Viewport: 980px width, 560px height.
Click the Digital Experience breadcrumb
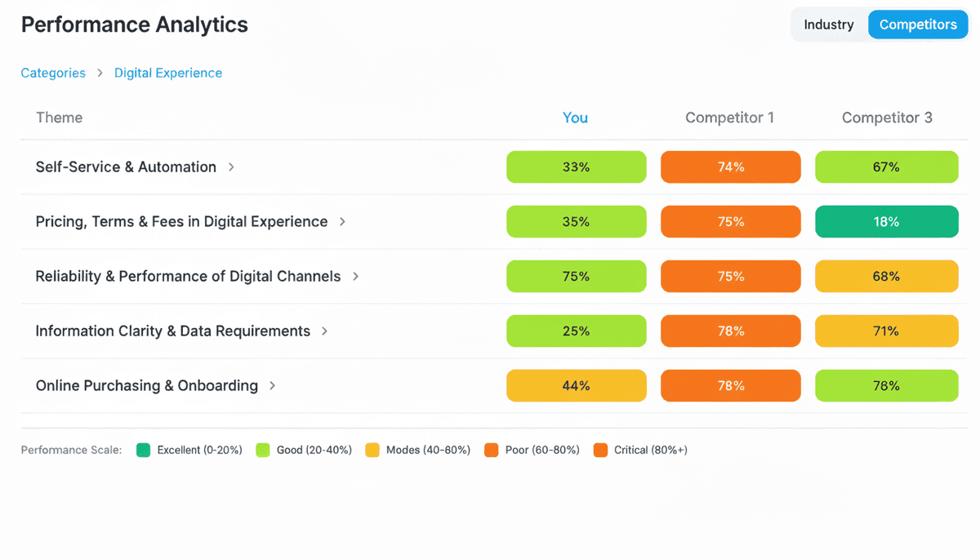[x=168, y=73]
